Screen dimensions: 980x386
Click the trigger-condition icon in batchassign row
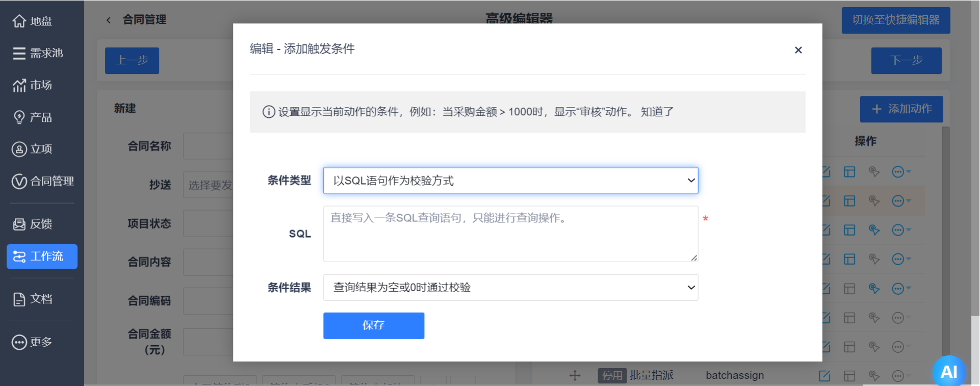tap(874, 376)
